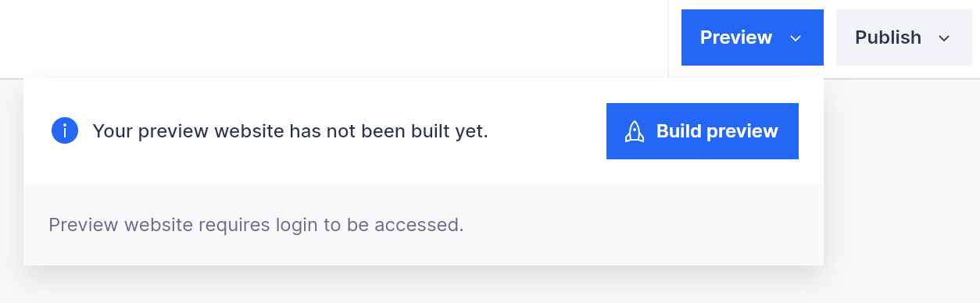Click the chevron arrow on Publish button

point(943,38)
